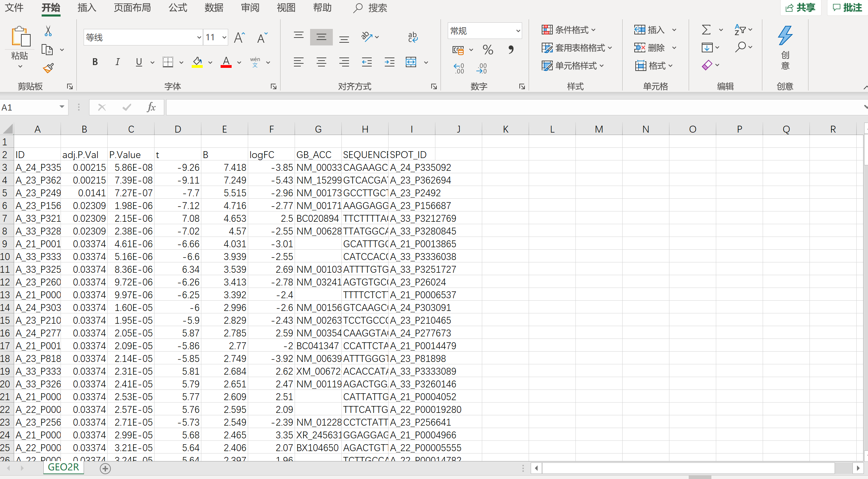
Task: Open the number format 常规 dropdown
Action: tap(518, 31)
